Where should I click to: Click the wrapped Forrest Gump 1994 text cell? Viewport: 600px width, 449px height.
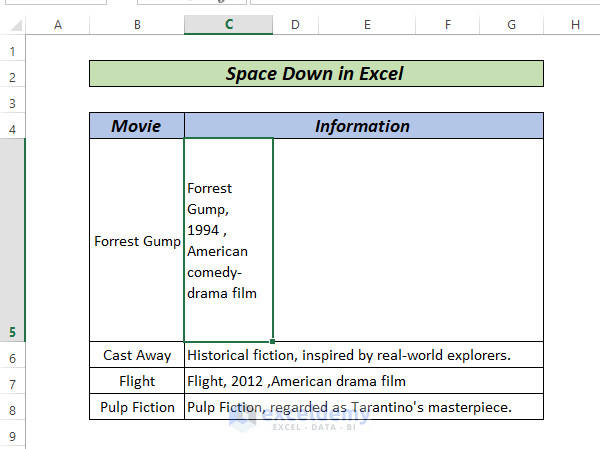(228, 241)
